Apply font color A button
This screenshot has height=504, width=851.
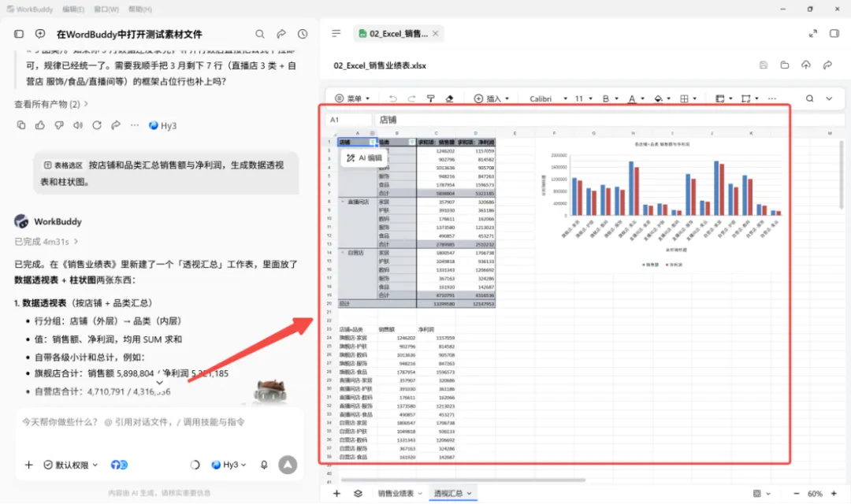(632, 98)
